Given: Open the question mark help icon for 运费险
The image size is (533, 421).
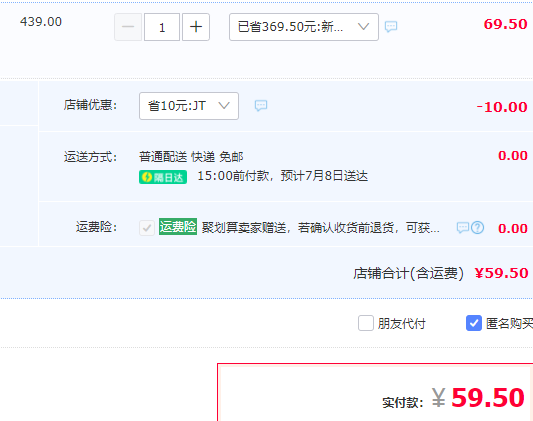Looking at the screenshot, I should click(x=478, y=228).
